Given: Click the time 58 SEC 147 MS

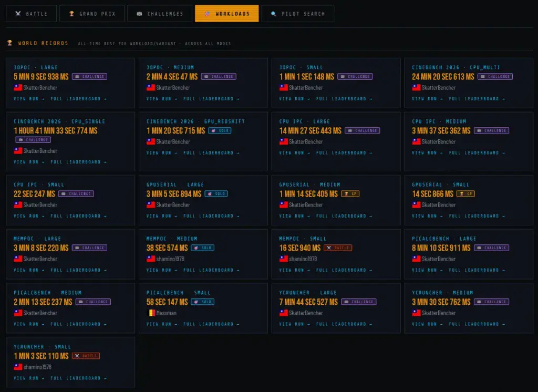Looking at the screenshot, I should [x=167, y=302].
